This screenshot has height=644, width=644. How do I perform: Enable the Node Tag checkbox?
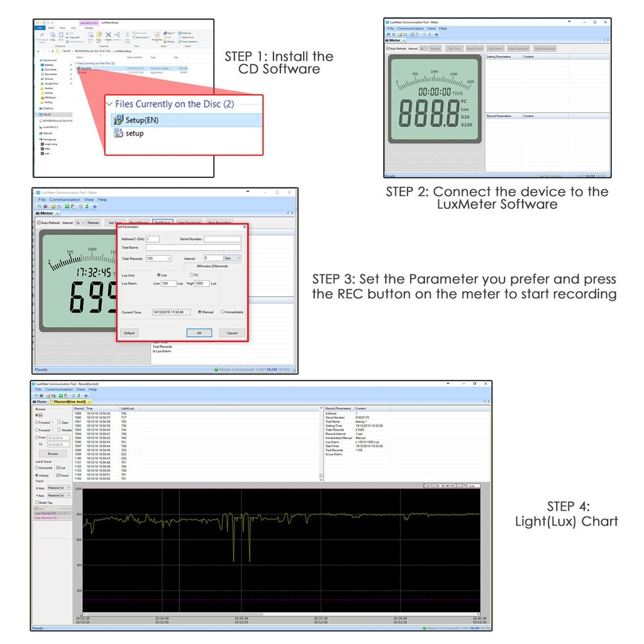click(37, 502)
